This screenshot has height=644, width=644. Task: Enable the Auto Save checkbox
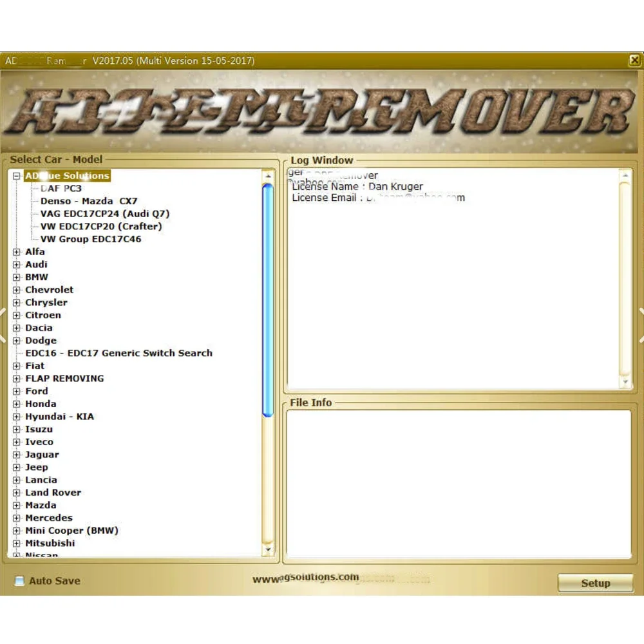tap(19, 581)
